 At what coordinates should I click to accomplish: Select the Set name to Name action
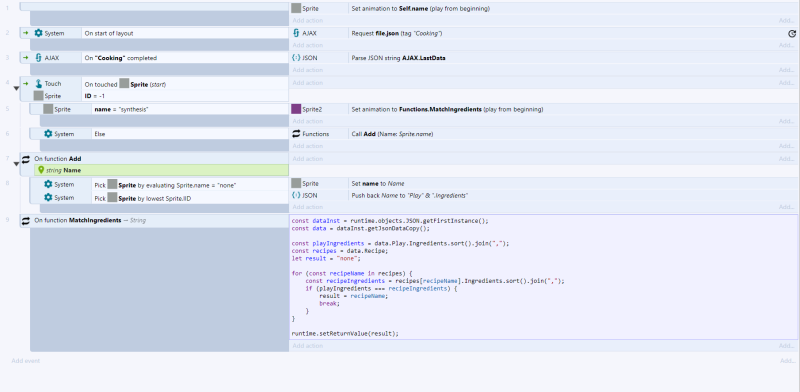click(573, 183)
